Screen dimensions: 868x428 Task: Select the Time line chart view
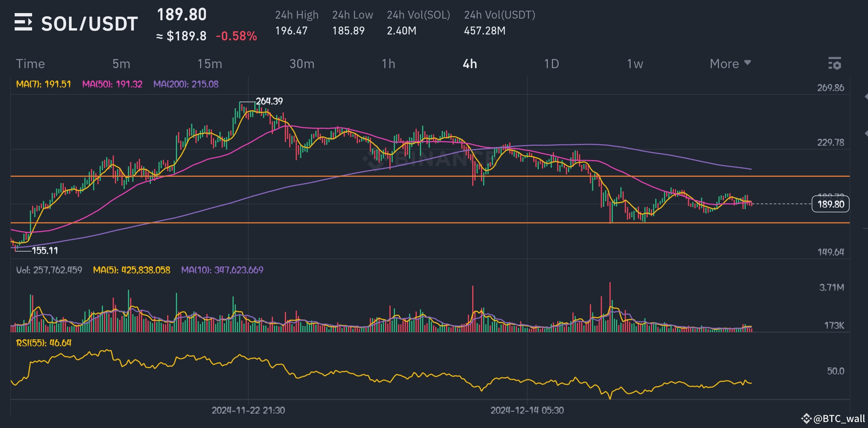[x=30, y=63]
